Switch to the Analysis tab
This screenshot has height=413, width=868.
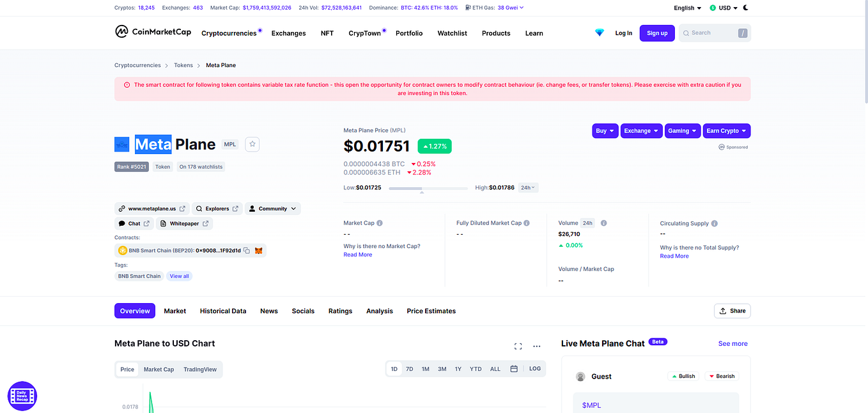(x=380, y=311)
